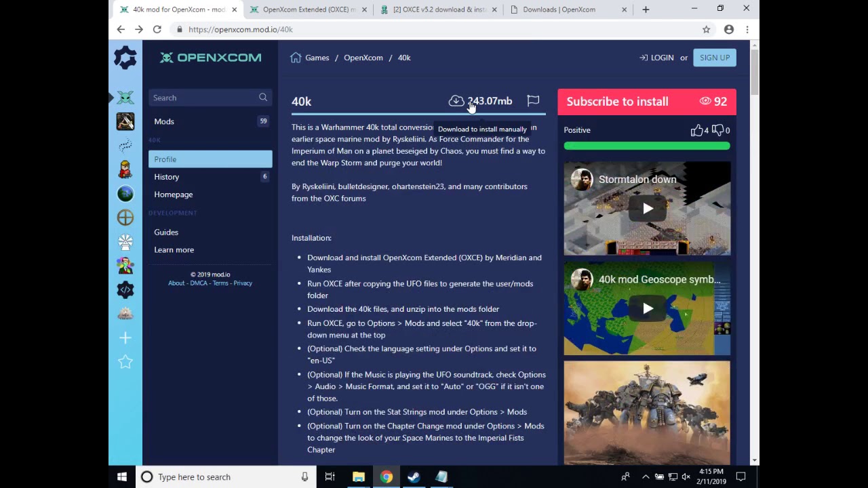Click Games breadcrumb link
Image resolution: width=868 pixels, height=488 pixels.
(317, 58)
